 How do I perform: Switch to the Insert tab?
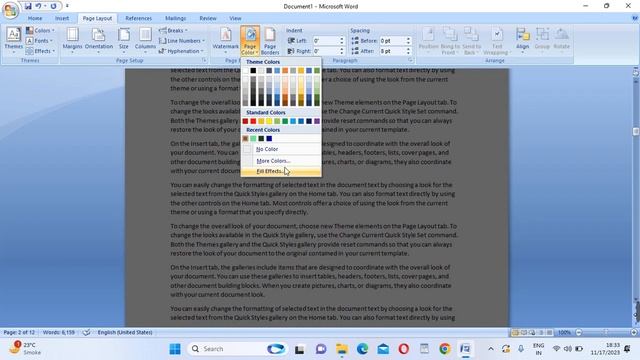click(62, 18)
